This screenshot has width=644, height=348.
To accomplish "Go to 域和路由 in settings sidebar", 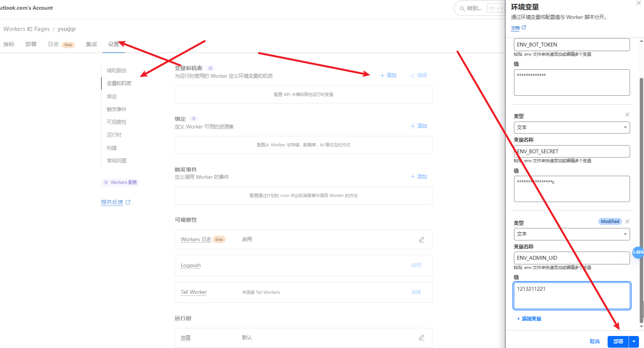I will [116, 70].
